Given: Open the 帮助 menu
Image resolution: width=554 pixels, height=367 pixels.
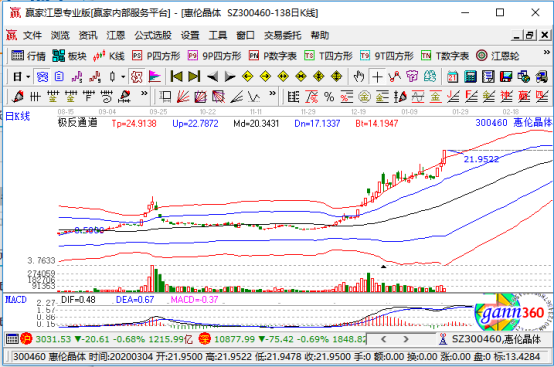Looking at the screenshot, I should (x=320, y=35).
